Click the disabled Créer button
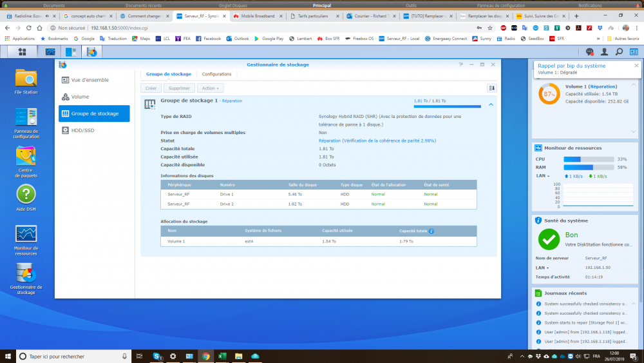 [x=151, y=88]
